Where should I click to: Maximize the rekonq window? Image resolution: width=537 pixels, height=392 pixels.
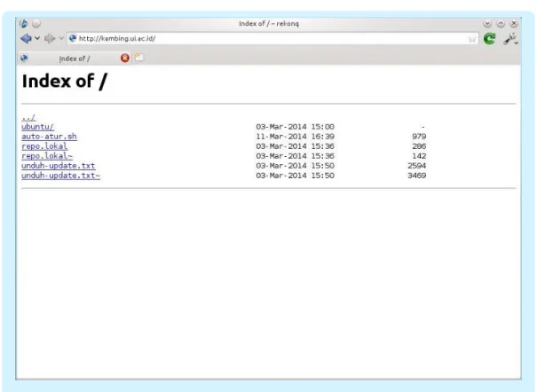[x=501, y=24]
